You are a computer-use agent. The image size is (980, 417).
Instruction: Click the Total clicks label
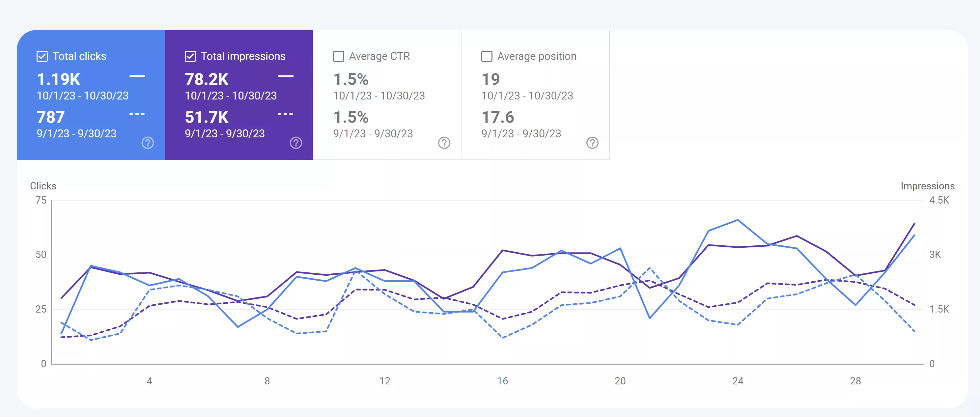tap(79, 56)
